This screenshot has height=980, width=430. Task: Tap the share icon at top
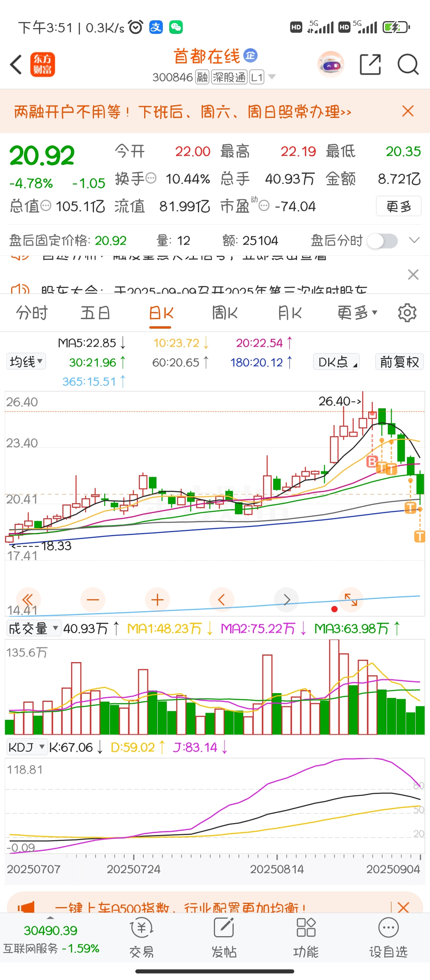[370, 64]
